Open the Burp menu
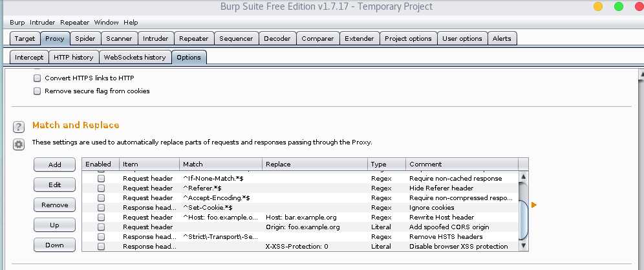 coord(17,22)
